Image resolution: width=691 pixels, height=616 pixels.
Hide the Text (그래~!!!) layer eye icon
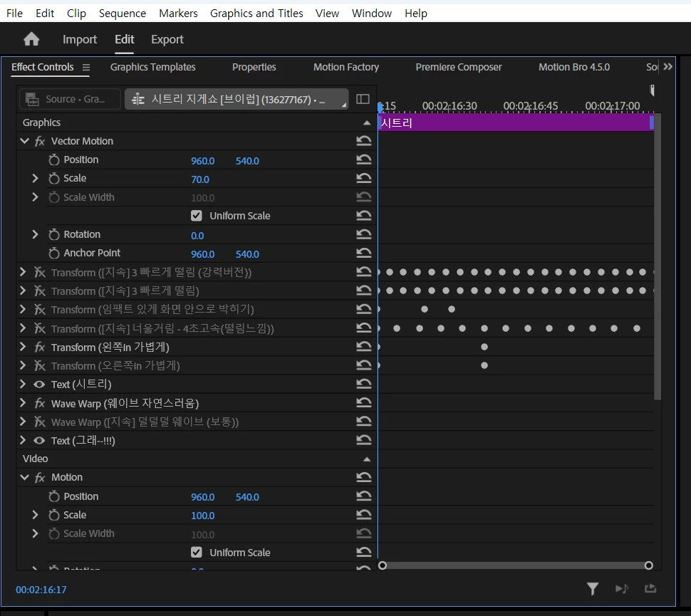(39, 440)
